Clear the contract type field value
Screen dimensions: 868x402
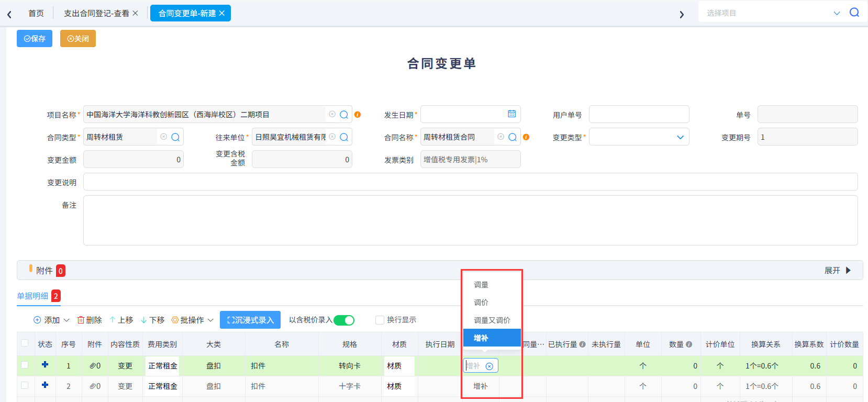163,137
